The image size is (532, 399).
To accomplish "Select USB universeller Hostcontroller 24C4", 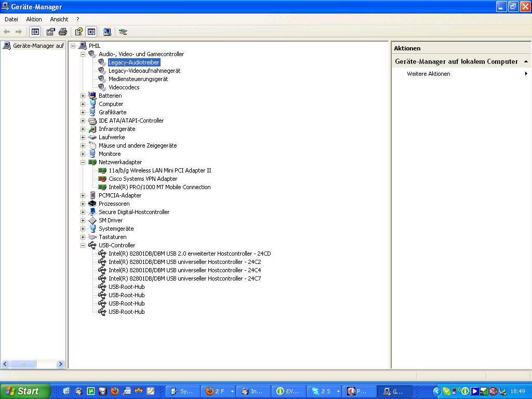I will pos(184,270).
